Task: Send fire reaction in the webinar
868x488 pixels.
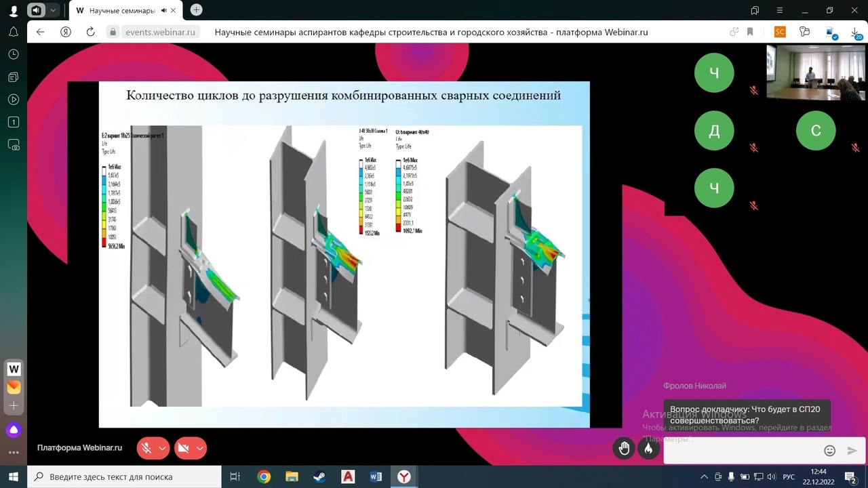Action: tap(648, 448)
